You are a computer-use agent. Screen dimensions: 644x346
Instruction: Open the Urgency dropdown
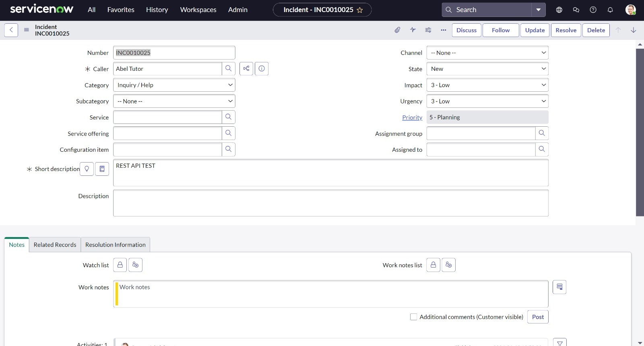(x=487, y=101)
